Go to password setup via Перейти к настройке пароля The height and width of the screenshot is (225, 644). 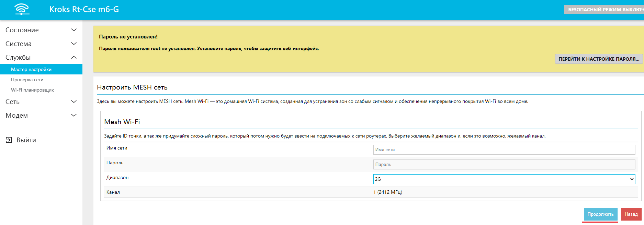(599, 59)
